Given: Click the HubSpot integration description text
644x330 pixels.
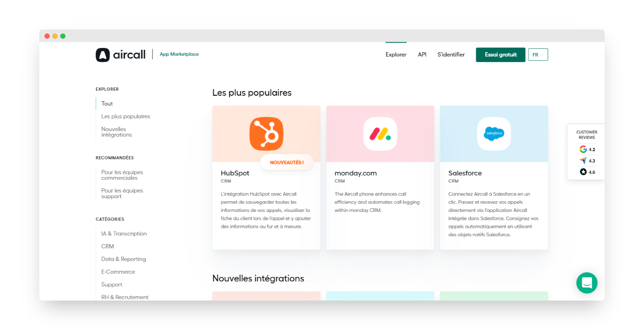Looking at the screenshot, I should tap(266, 210).
